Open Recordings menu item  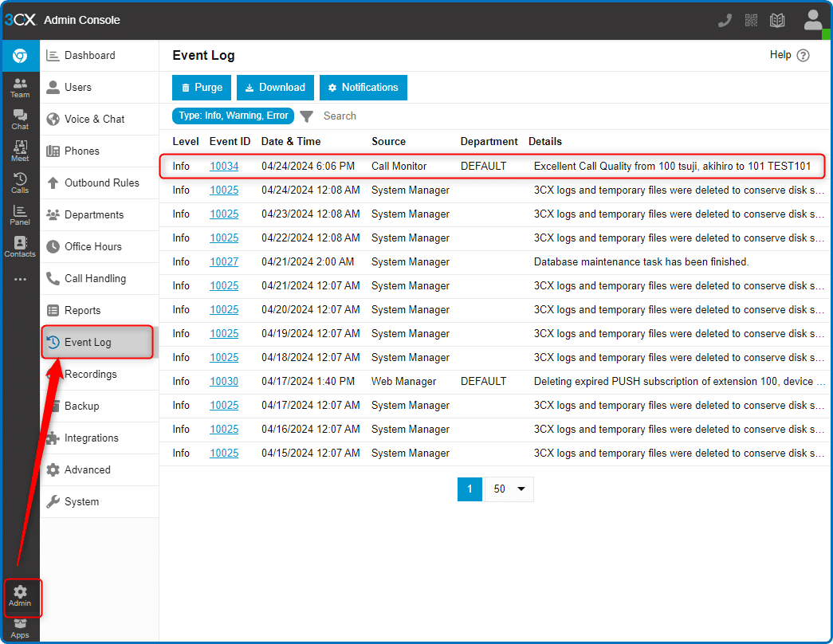(100, 374)
